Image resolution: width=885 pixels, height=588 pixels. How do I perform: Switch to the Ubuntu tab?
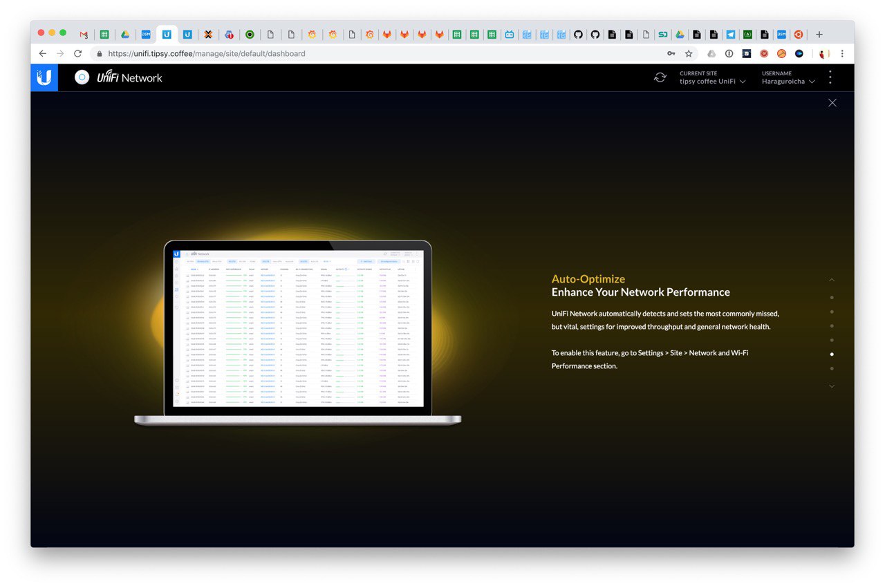(798, 34)
